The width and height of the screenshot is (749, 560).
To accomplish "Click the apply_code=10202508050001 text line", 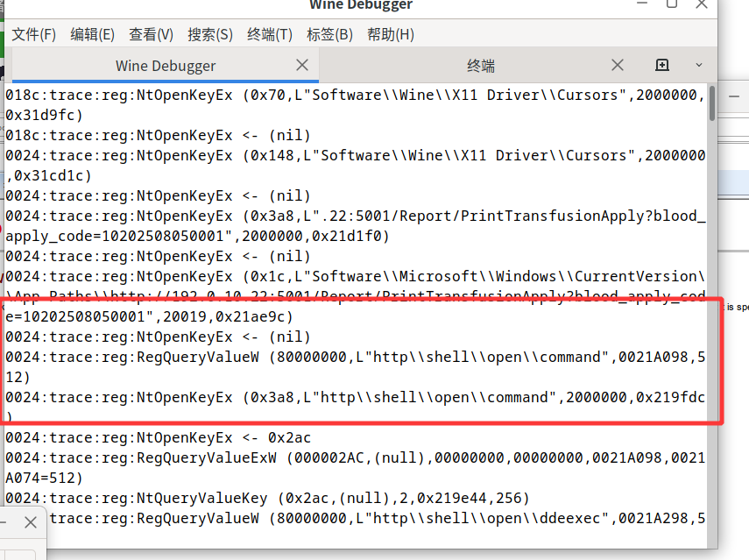I will 197,236.
